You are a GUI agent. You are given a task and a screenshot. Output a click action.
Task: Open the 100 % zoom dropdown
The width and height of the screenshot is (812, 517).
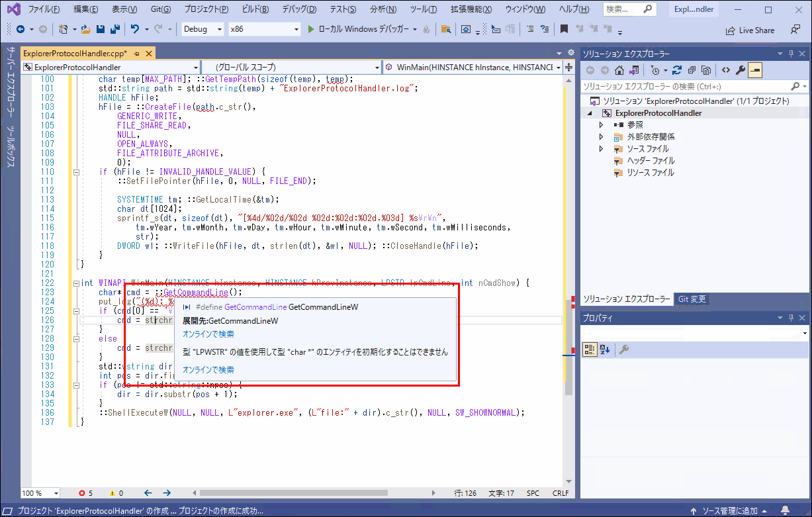point(40,493)
